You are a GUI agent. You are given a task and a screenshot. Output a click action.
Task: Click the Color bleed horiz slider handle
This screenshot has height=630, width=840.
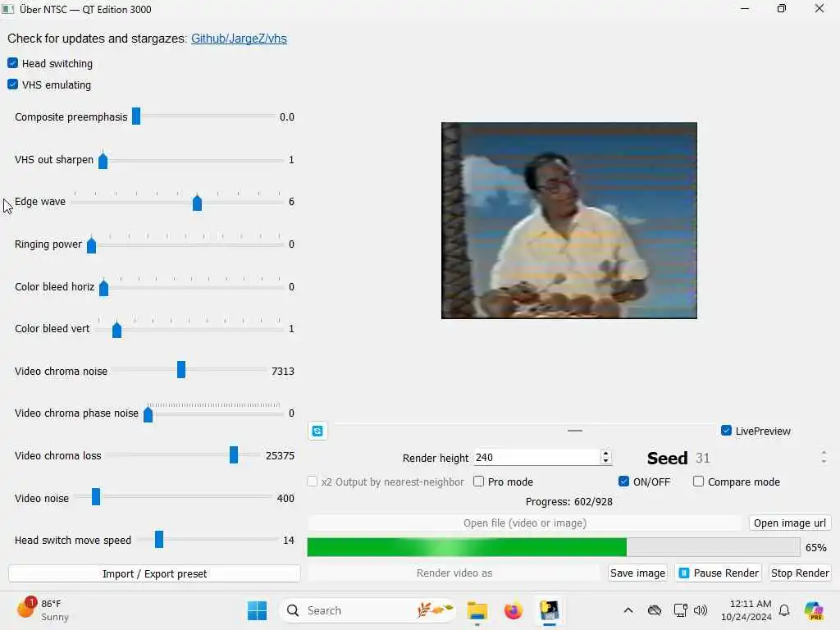coord(104,288)
